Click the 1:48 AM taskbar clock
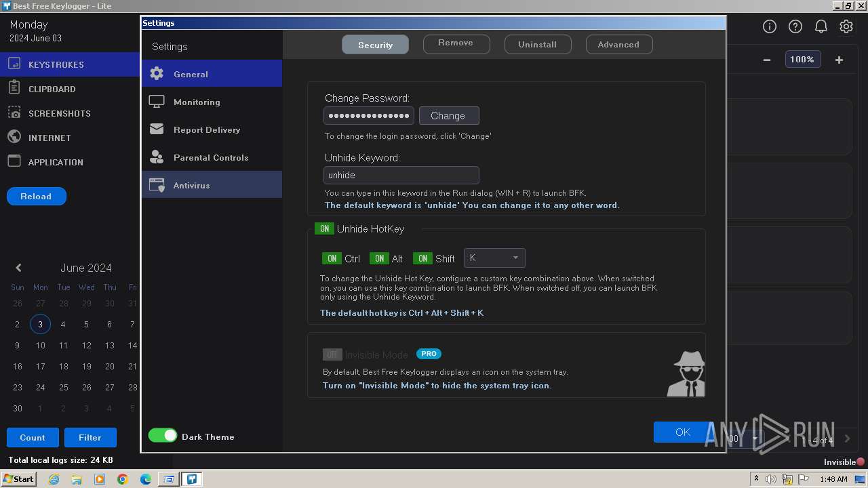Viewport: 868px width, 488px height. (833, 479)
